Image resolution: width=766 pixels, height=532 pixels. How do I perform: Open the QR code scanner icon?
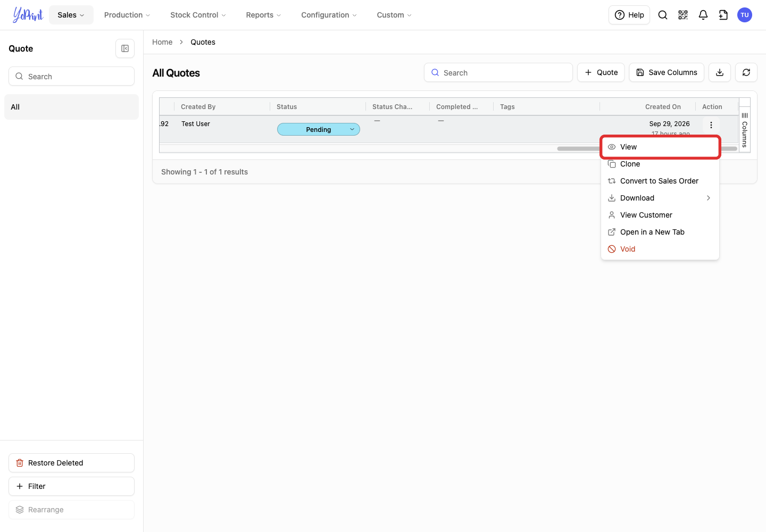[683, 15]
